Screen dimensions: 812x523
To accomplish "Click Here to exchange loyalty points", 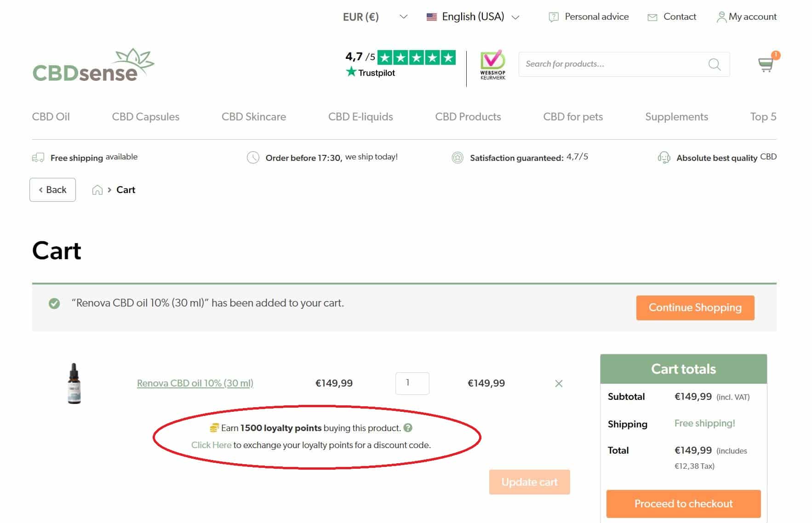I will (211, 445).
